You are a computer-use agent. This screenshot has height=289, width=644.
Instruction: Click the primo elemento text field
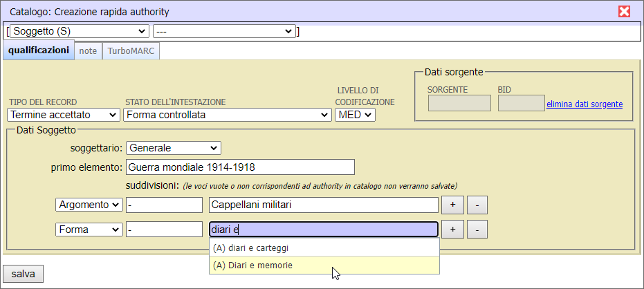pyautogui.click(x=240, y=167)
